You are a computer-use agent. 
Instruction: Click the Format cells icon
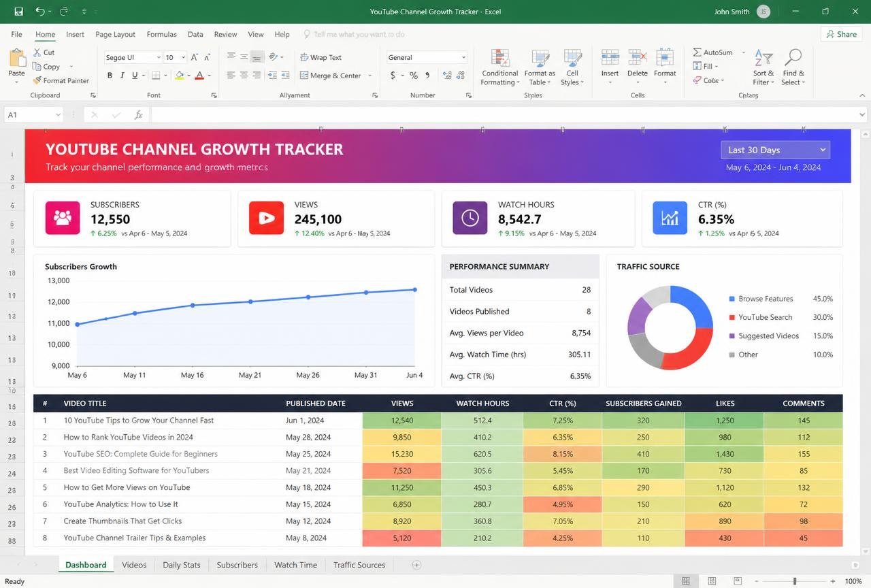click(x=665, y=58)
